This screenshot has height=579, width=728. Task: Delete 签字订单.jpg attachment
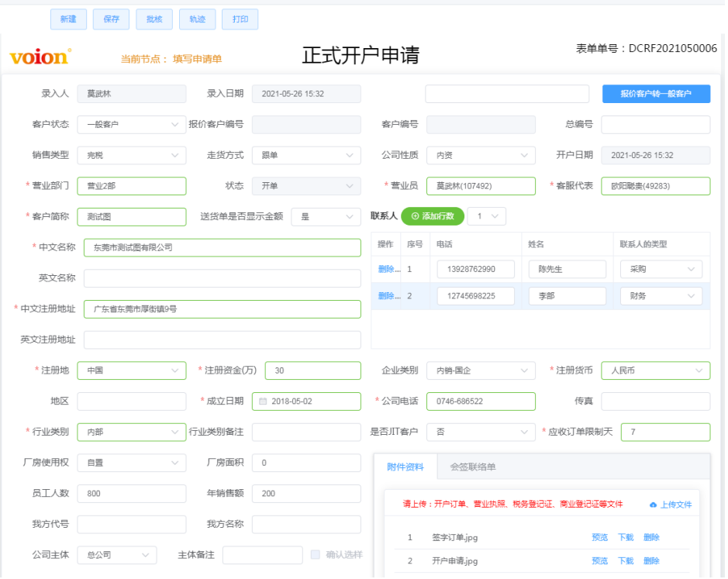651,538
